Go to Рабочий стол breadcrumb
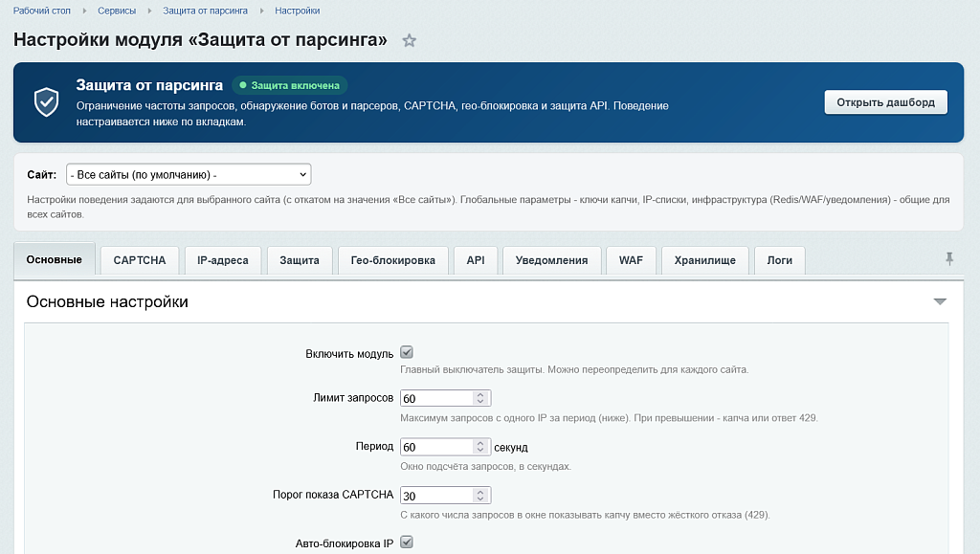The height and width of the screenshot is (554, 980). (42, 11)
